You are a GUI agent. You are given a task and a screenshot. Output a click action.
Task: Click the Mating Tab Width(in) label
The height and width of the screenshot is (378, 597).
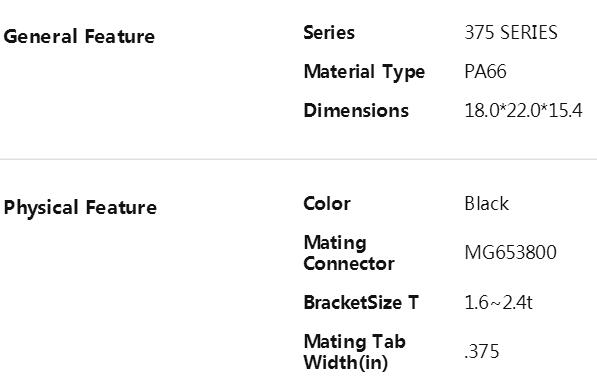354,352
